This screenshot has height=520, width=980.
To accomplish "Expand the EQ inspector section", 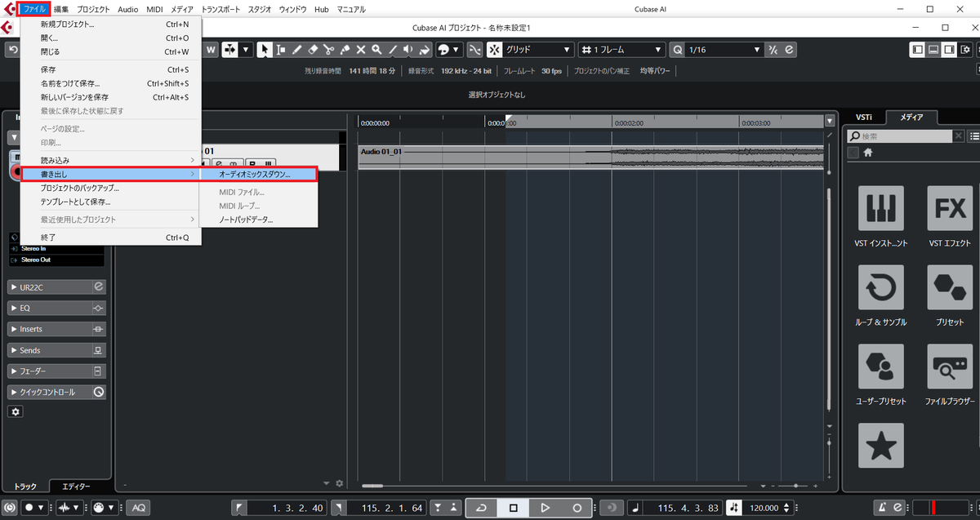I will click(x=57, y=309).
